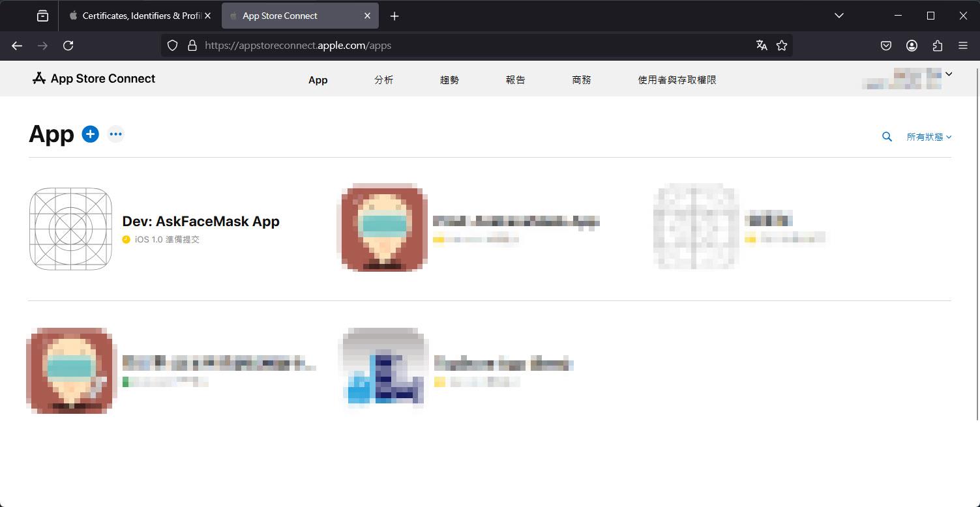The width and height of the screenshot is (980, 507).
Task: Go to 分析 in the navigation bar
Action: (384, 80)
